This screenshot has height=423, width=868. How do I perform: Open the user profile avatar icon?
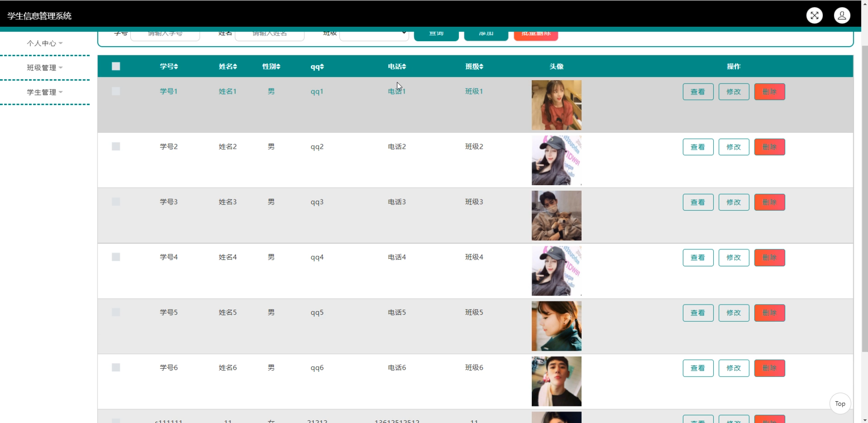coord(842,15)
